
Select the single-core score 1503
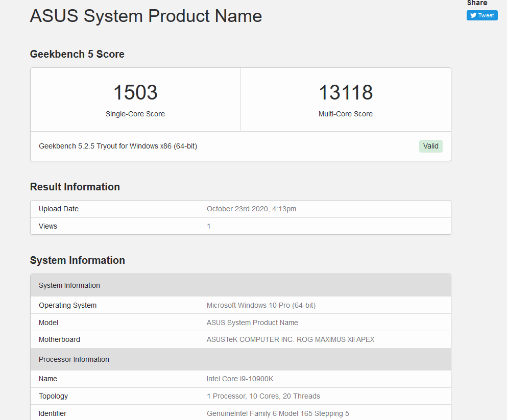click(135, 92)
